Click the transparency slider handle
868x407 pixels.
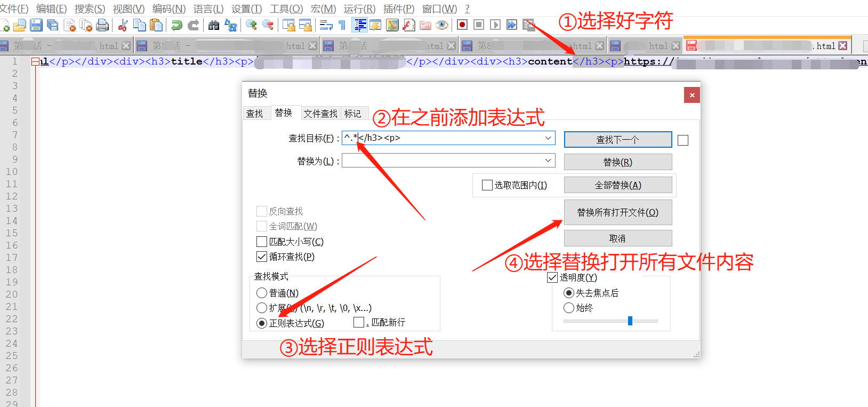[x=630, y=321]
